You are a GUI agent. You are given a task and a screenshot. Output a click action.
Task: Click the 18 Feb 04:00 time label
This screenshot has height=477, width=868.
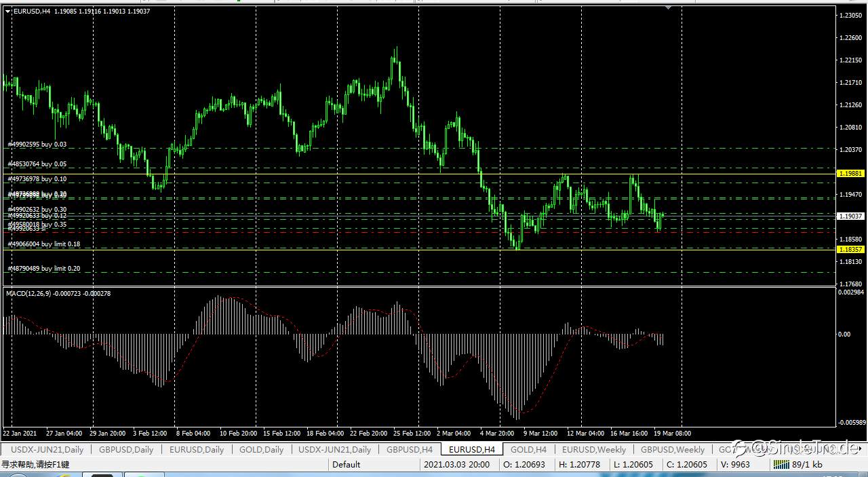coord(324,433)
